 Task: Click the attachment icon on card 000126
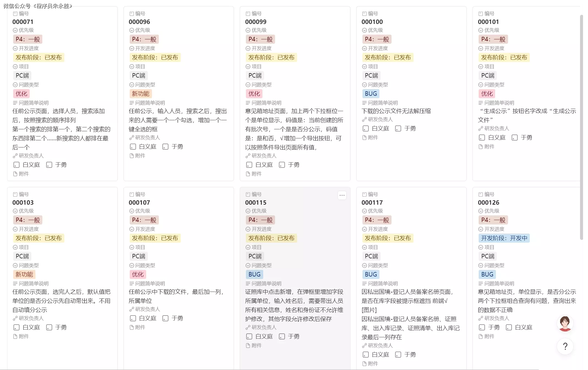[x=481, y=336]
